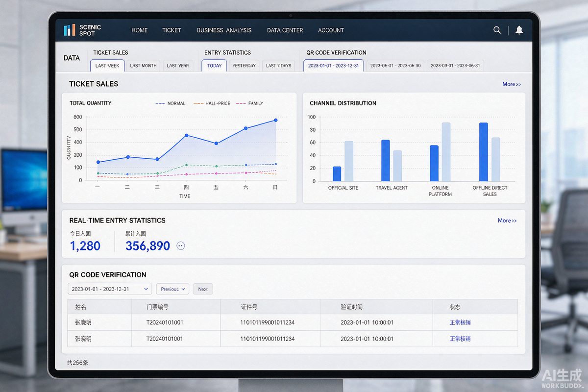Click the Next button above the table
This screenshot has height=392, width=588.
pos(203,289)
